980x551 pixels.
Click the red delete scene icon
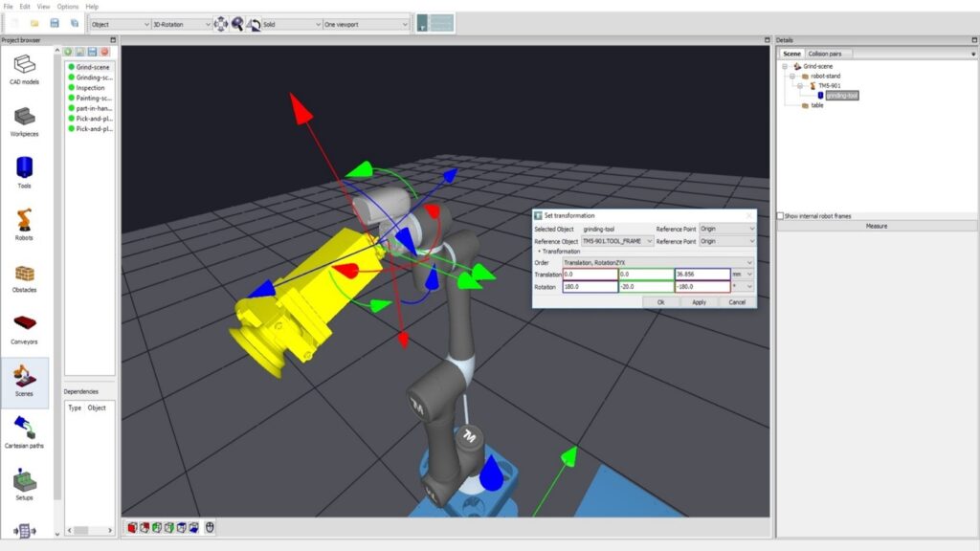(104, 52)
